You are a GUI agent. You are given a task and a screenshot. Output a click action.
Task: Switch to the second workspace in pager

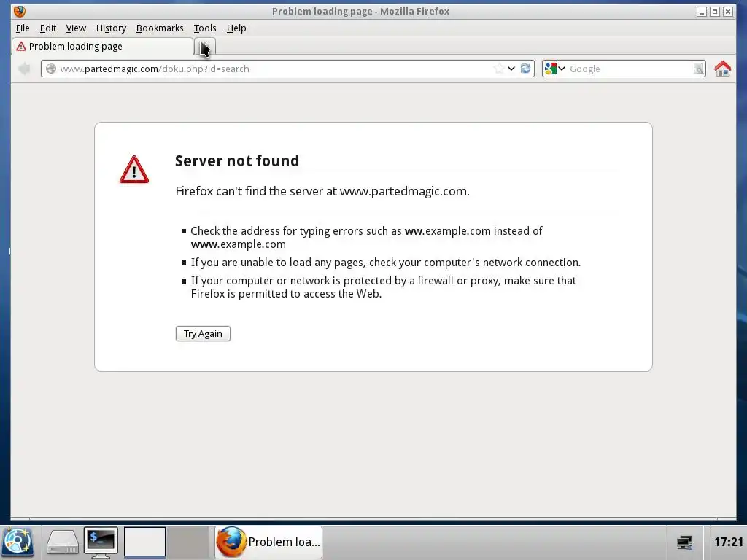click(x=189, y=542)
